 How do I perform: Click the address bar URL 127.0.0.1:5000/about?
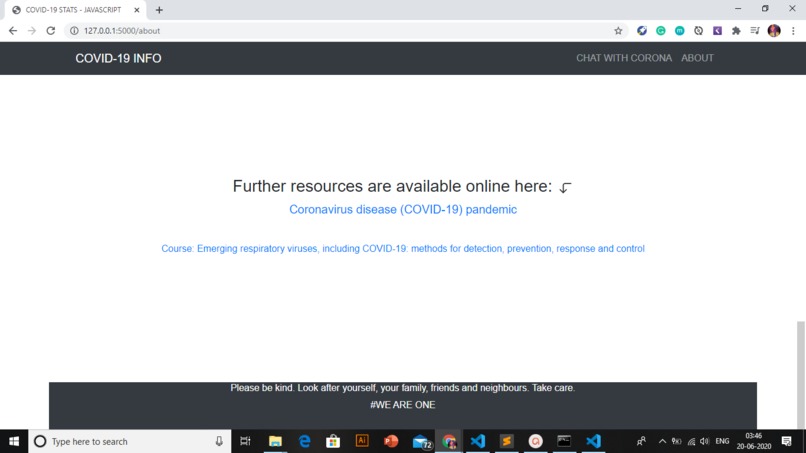click(122, 31)
